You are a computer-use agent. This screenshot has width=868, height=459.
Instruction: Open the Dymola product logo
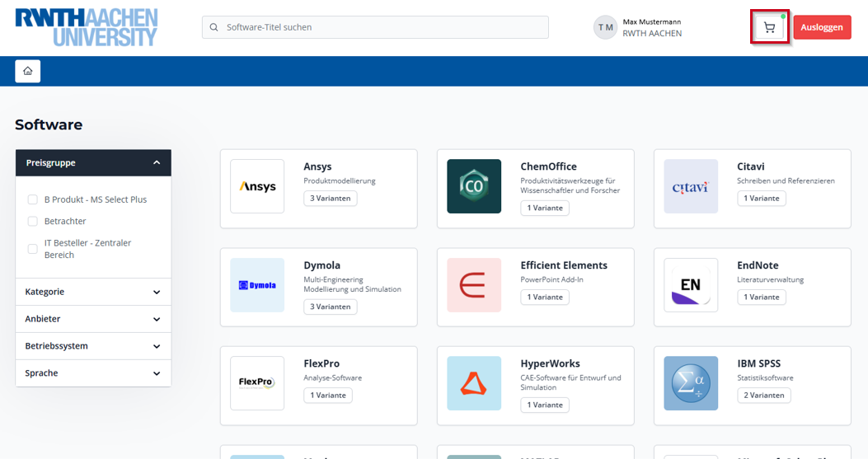coord(257,285)
